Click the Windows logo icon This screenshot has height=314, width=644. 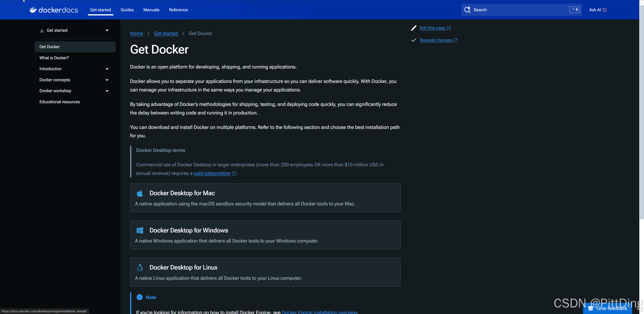[x=140, y=230]
